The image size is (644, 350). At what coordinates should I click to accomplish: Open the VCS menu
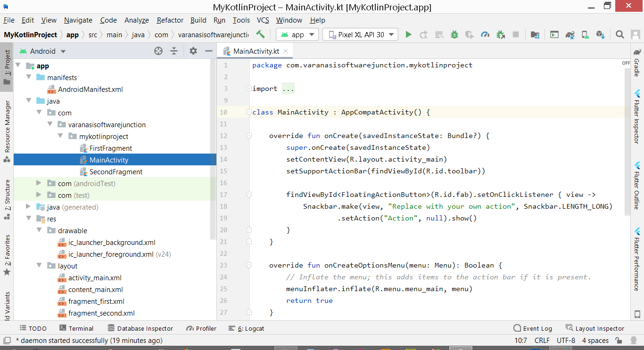click(263, 20)
